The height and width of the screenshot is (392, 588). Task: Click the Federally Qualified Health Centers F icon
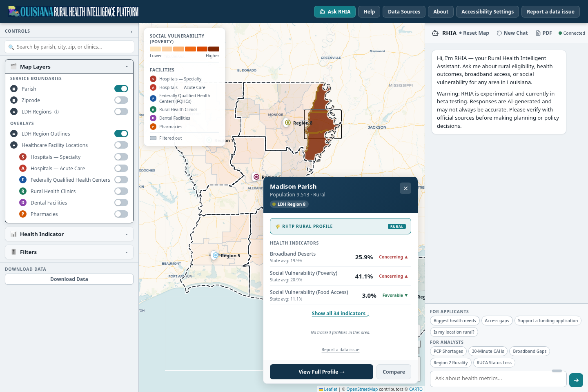pyautogui.click(x=23, y=180)
